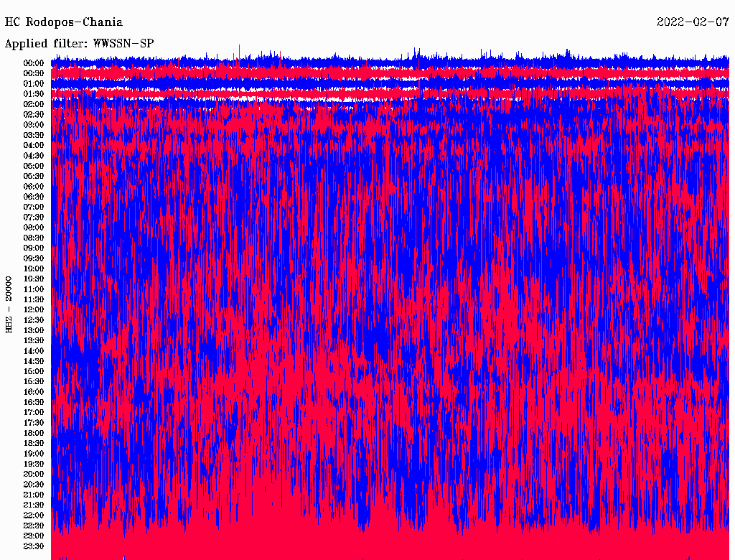Click the 23:30 time label

(34, 546)
